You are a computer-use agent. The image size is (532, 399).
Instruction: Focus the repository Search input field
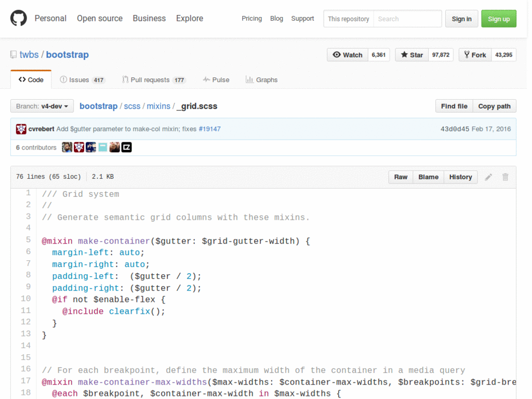(407, 19)
